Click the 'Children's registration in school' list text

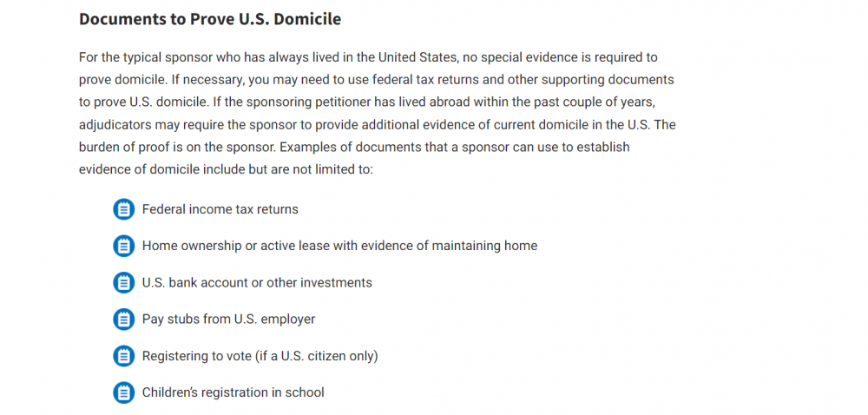(233, 392)
